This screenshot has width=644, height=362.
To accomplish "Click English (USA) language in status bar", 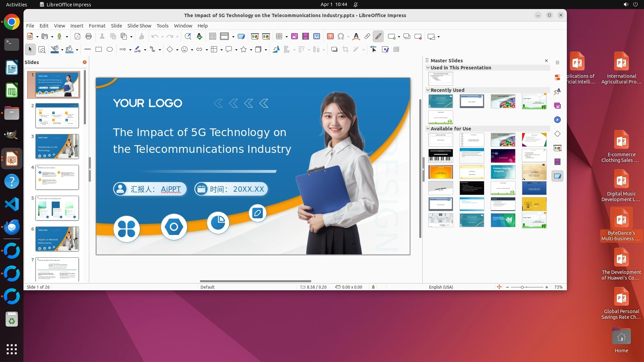I will click(x=441, y=287).
